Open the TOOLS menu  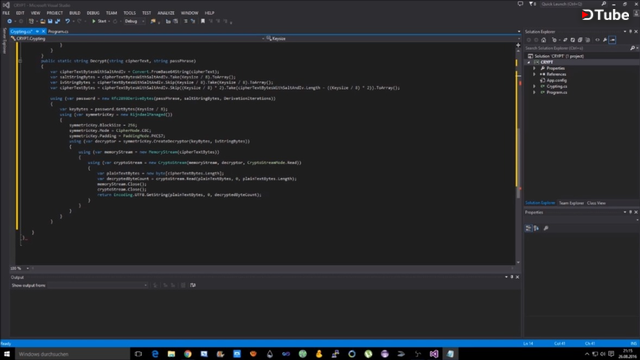pos(129,13)
